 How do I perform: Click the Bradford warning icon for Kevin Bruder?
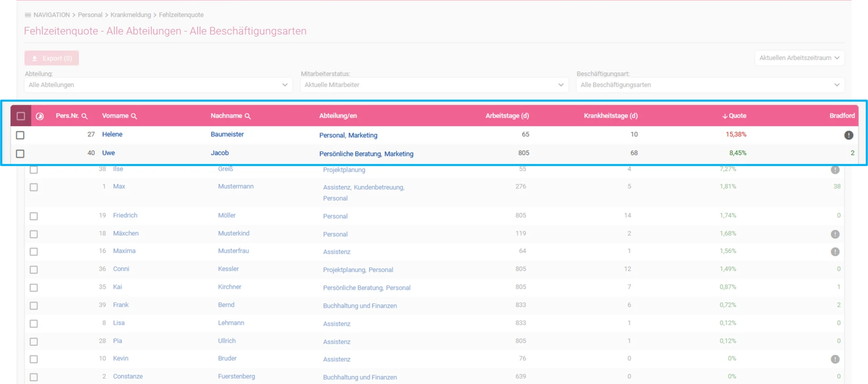[835, 359]
